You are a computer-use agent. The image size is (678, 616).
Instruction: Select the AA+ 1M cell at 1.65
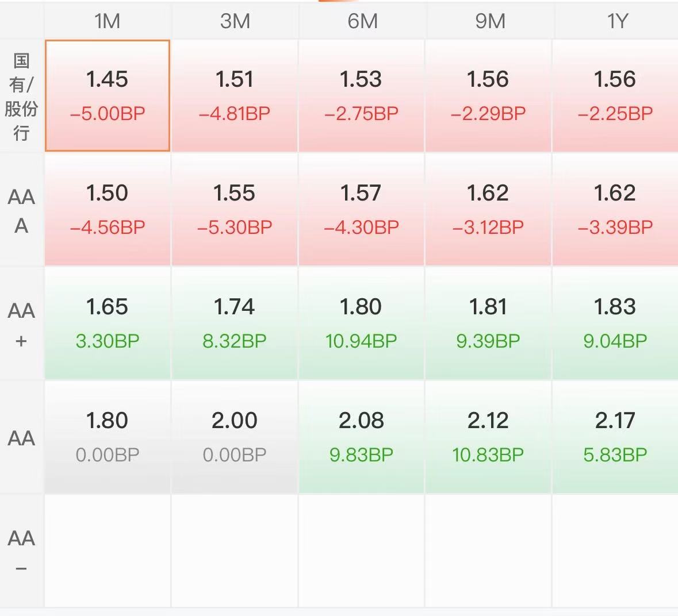click(107, 324)
